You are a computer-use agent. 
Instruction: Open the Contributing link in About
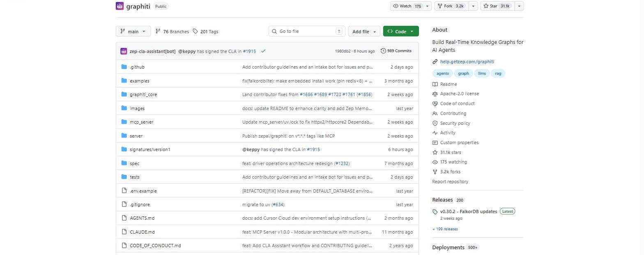[x=453, y=114]
